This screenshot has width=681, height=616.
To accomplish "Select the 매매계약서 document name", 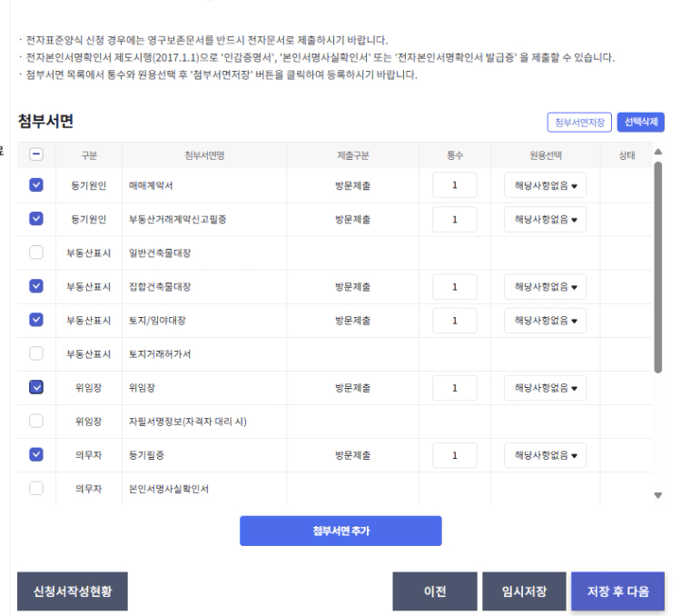I will point(151,185).
